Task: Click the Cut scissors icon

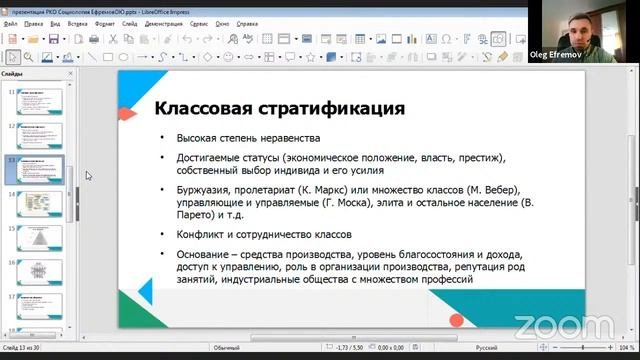Action: pos(113,39)
